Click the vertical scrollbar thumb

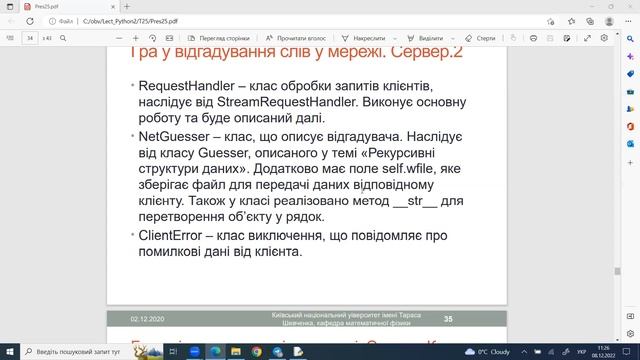(617, 271)
